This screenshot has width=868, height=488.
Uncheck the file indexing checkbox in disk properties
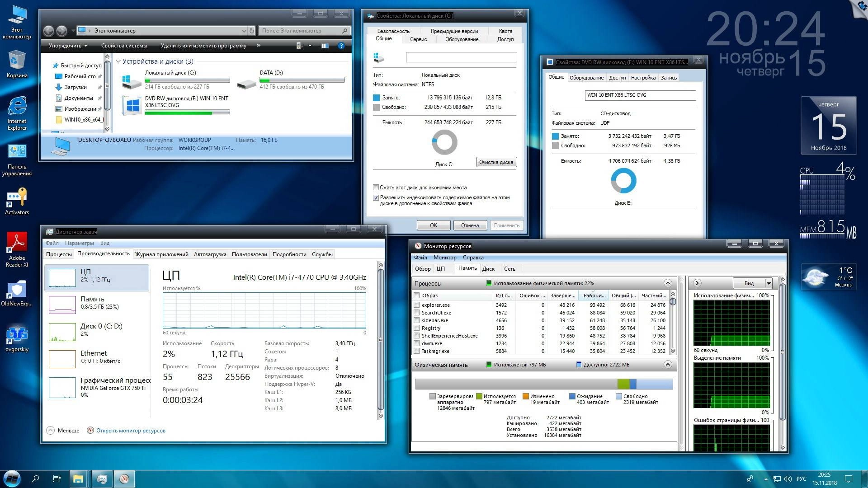(376, 197)
